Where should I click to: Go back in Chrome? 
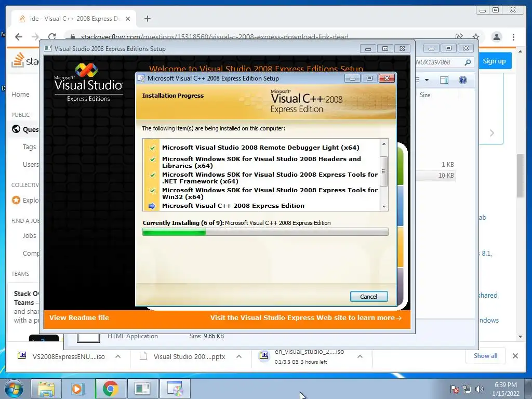[19, 37]
